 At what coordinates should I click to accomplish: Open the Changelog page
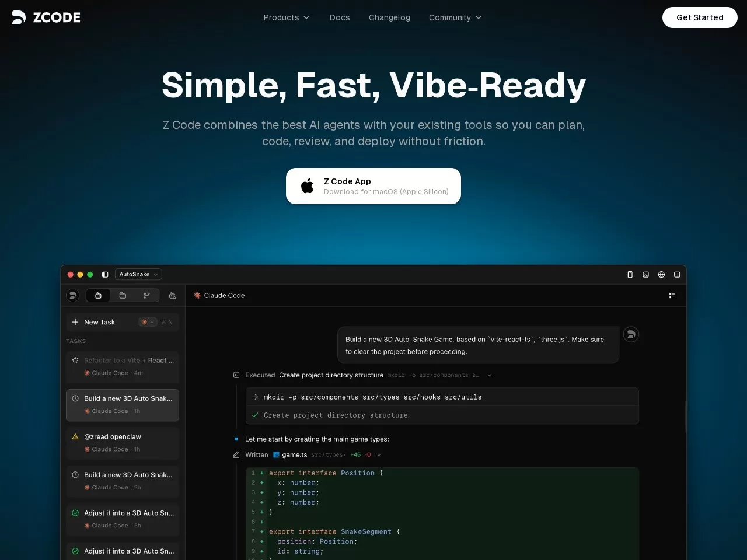(389, 17)
